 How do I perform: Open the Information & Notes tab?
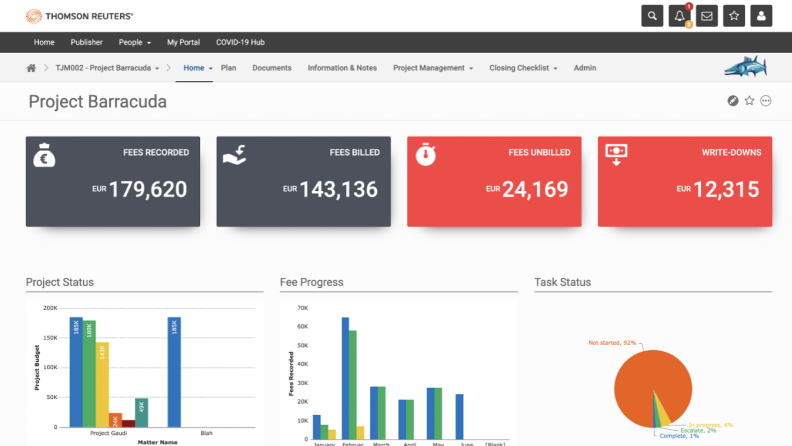(x=342, y=68)
